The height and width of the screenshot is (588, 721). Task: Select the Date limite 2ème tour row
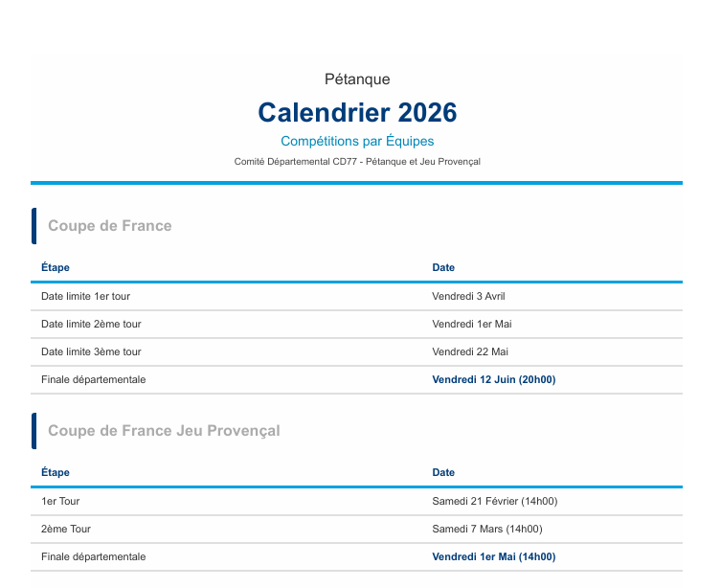pos(91,325)
